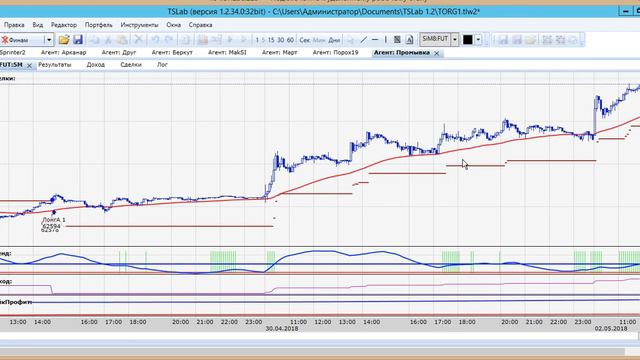Select the horizontal line drawing tool
640x360 pixels.
click(x=375, y=40)
